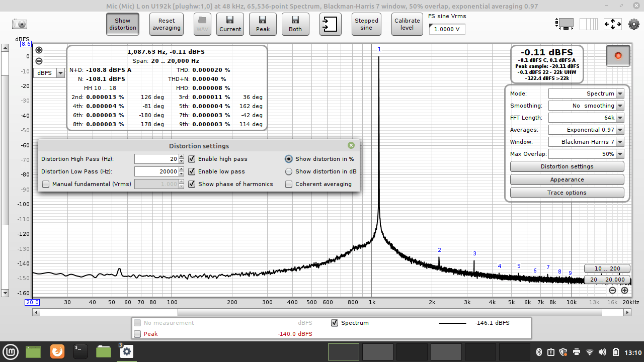
Task: Set range with the 10 .. 200 button
Action: 607,268
